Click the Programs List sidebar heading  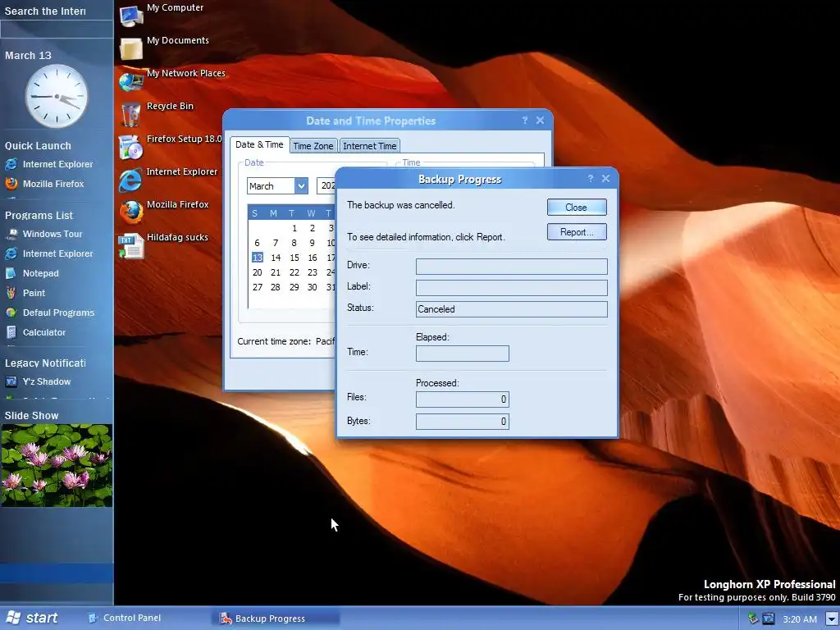tap(39, 216)
